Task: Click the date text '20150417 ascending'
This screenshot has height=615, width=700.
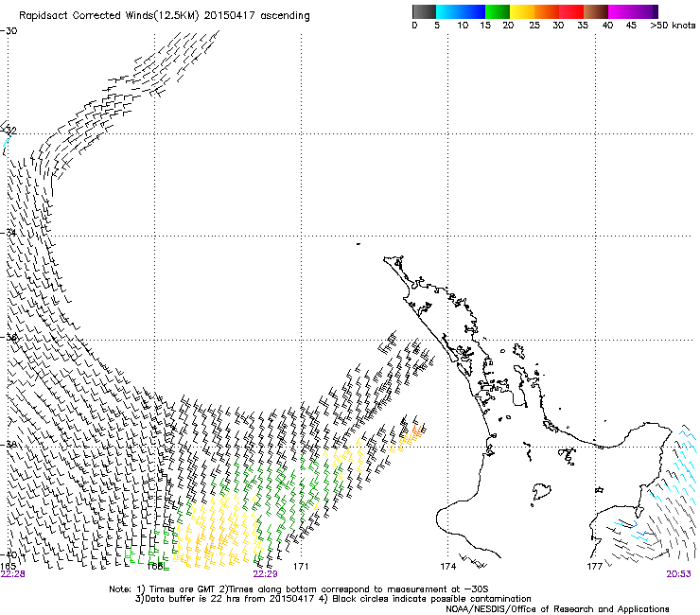Action: tap(256, 16)
